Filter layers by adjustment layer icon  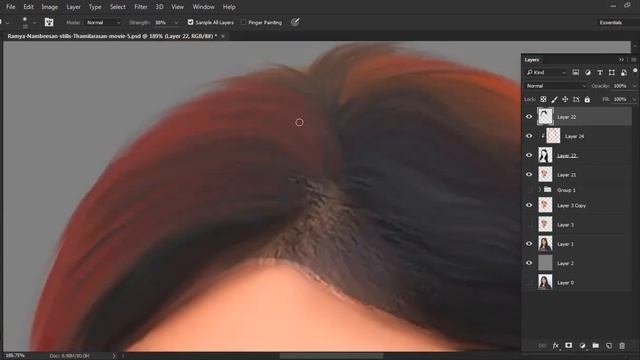pyautogui.click(x=588, y=72)
